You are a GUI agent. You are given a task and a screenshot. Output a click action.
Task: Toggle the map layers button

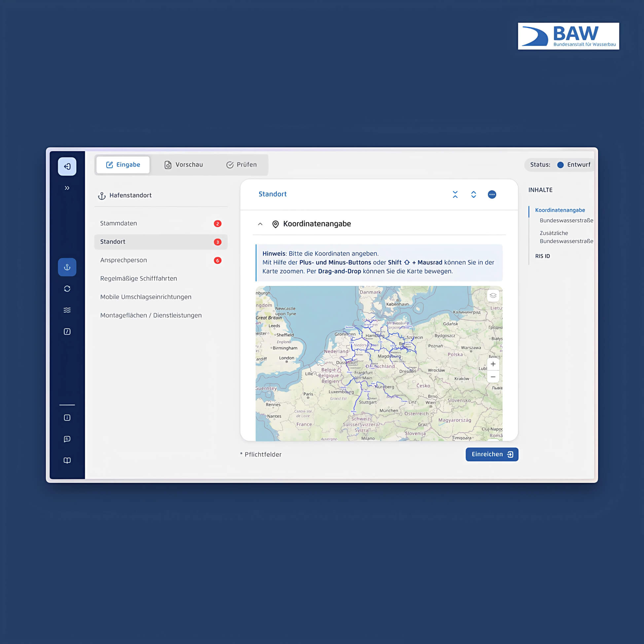(493, 295)
